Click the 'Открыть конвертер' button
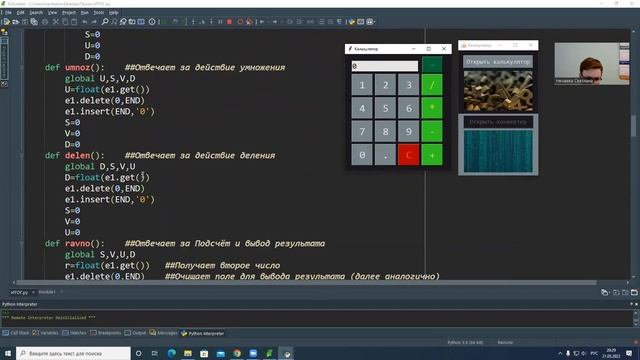This screenshot has width=640, height=360. [498, 122]
